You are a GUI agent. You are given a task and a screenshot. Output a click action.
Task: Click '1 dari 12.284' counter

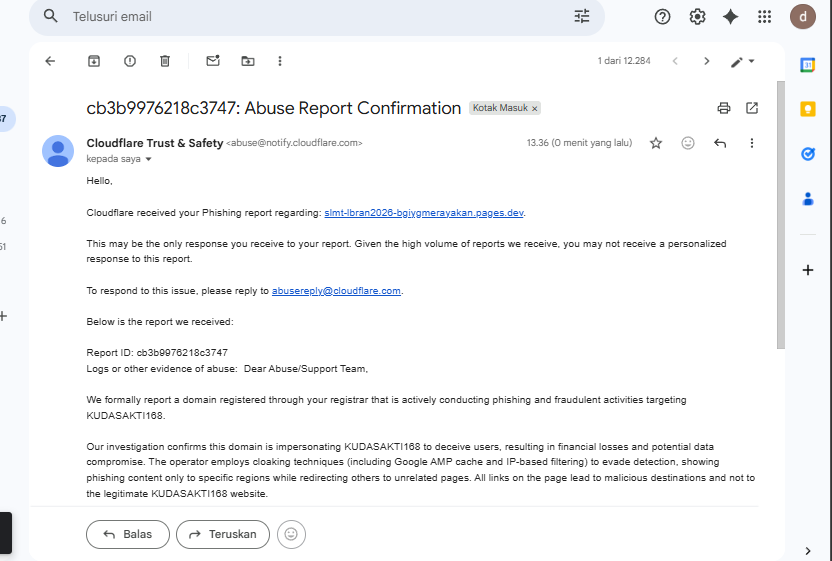pyautogui.click(x=624, y=61)
